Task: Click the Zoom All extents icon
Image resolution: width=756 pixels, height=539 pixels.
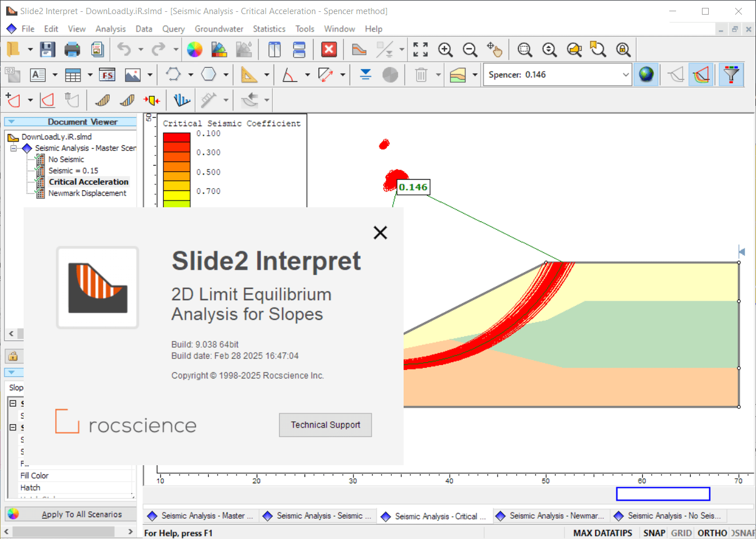Action: (x=421, y=50)
